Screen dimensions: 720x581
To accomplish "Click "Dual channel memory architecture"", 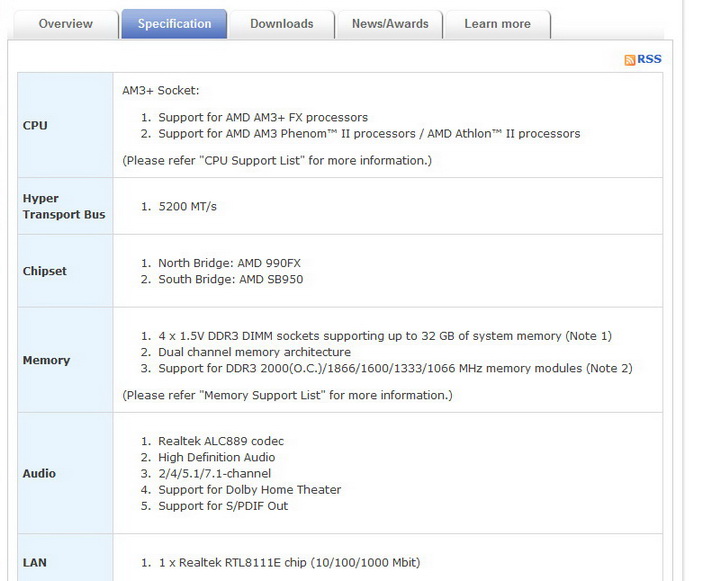I will pos(254,352).
